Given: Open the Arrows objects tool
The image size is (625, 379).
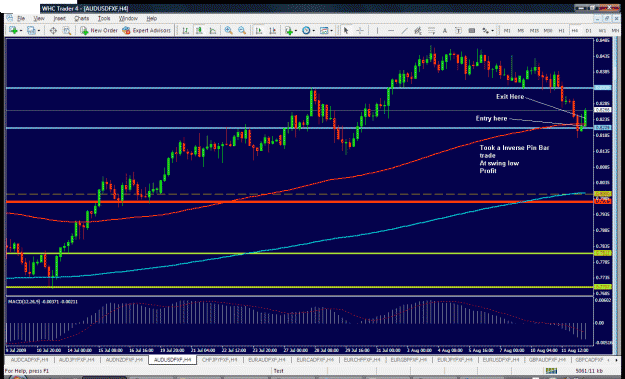Looking at the screenshot, I should 486,30.
